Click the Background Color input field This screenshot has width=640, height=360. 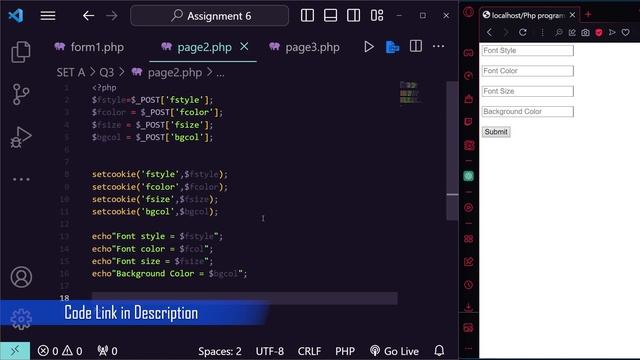[x=527, y=111]
